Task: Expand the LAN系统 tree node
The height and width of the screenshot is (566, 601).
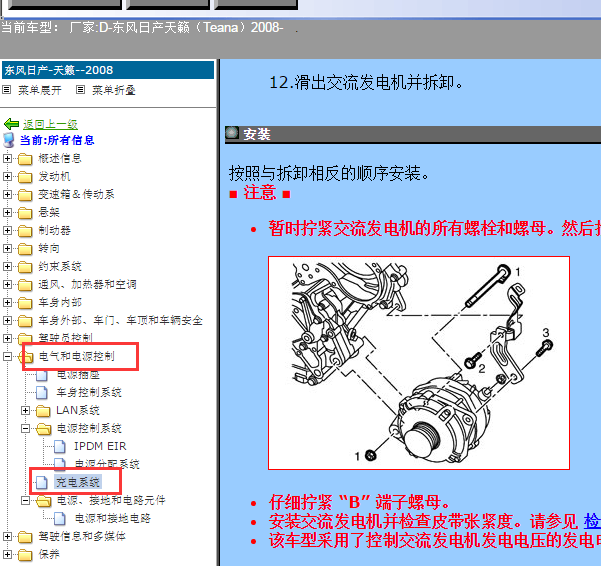Action: pos(25,410)
